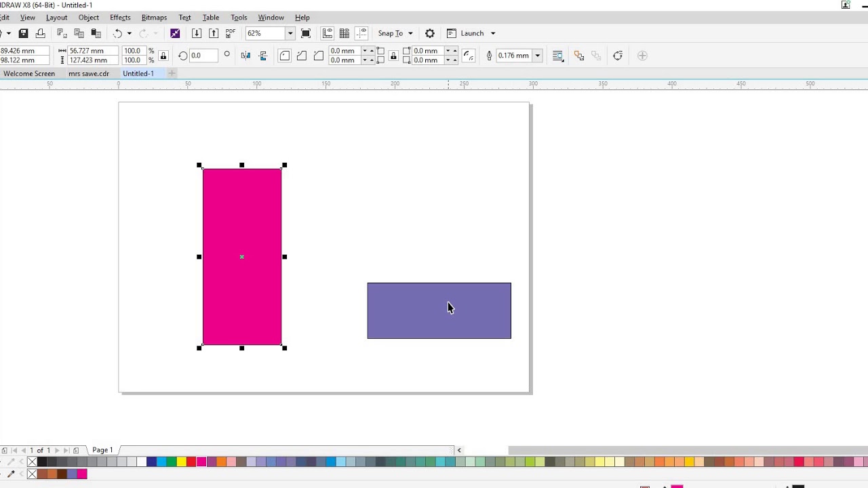Open the outline width 0.176 mm dropdown
This screenshot has width=868, height=488.
(x=537, y=56)
